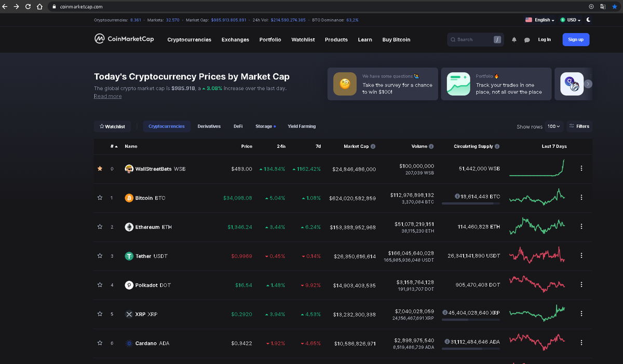The width and height of the screenshot is (623, 364).
Task: Click the Sign up button
Action: (x=576, y=39)
